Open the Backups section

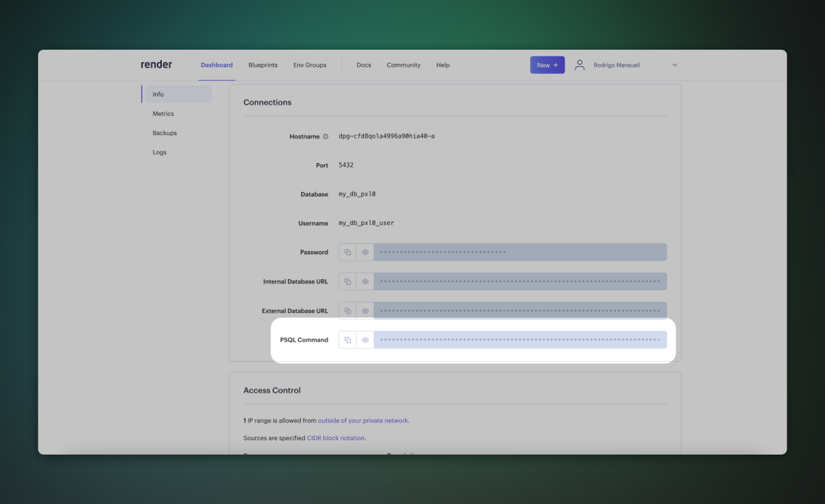coord(164,133)
